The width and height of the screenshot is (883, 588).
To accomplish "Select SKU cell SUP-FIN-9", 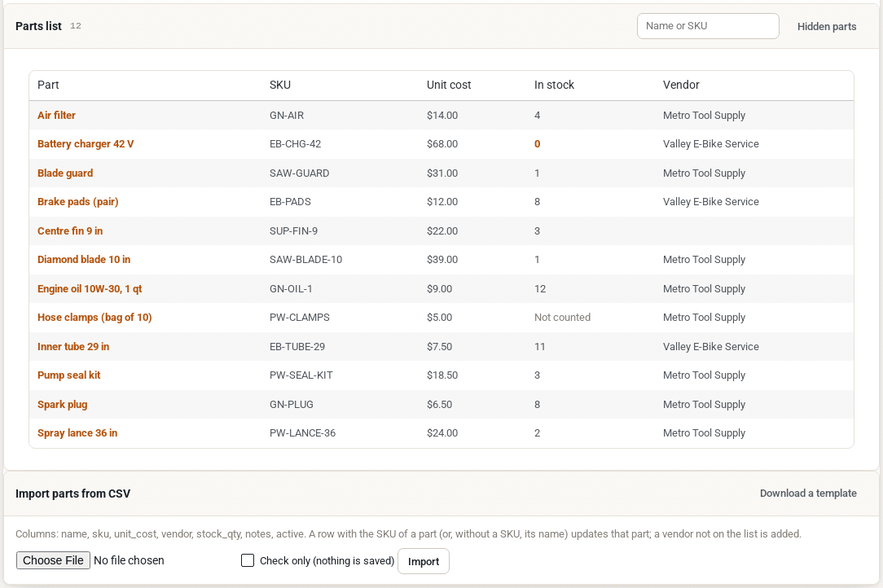I will click(293, 231).
